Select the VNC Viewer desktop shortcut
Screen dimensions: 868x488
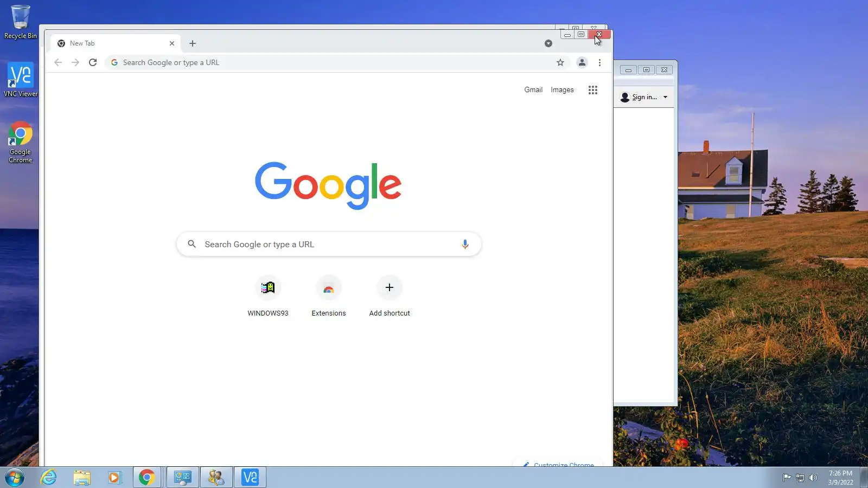21,80
